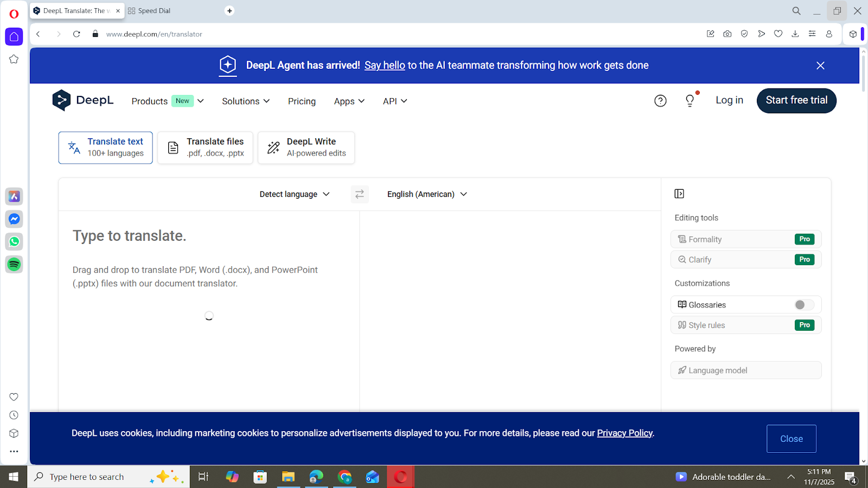
Task: Close the cookie notice
Action: coord(791,439)
